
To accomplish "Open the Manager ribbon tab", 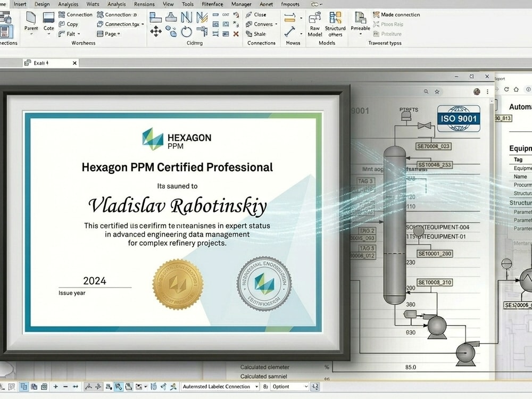I will click(241, 4).
